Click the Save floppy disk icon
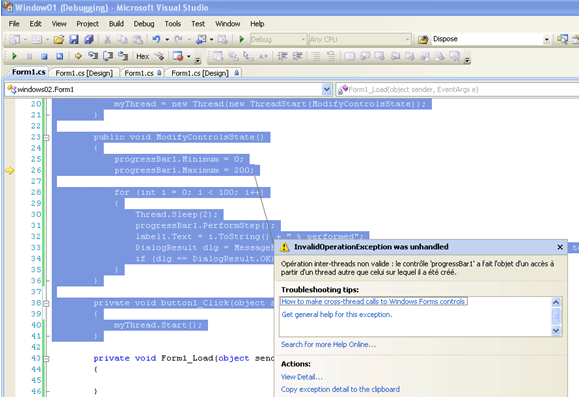The height and width of the screenshot is (397, 581). pyautogui.click(x=74, y=39)
